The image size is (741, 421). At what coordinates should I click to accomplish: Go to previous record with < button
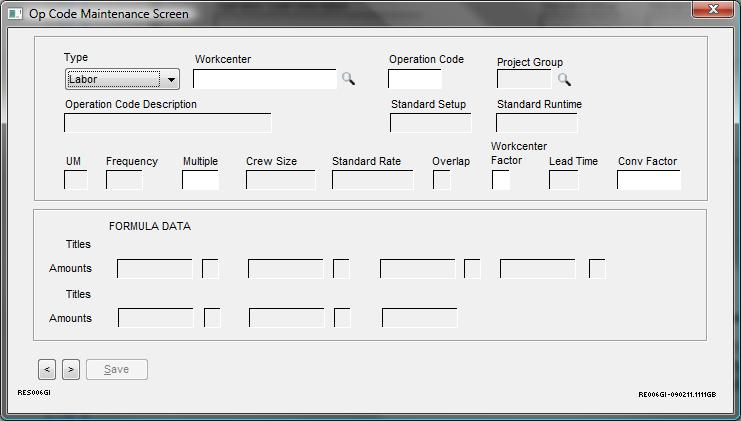pos(47,369)
